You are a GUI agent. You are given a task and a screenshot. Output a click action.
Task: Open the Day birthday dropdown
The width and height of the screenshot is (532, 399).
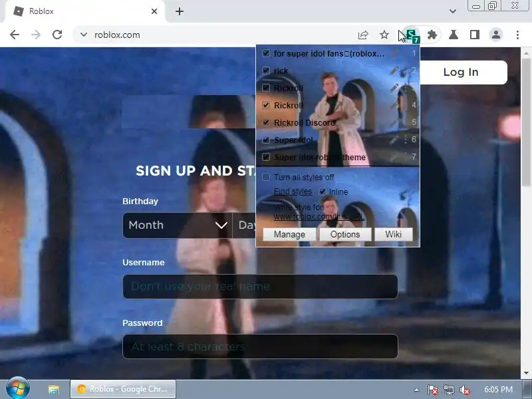pos(244,225)
